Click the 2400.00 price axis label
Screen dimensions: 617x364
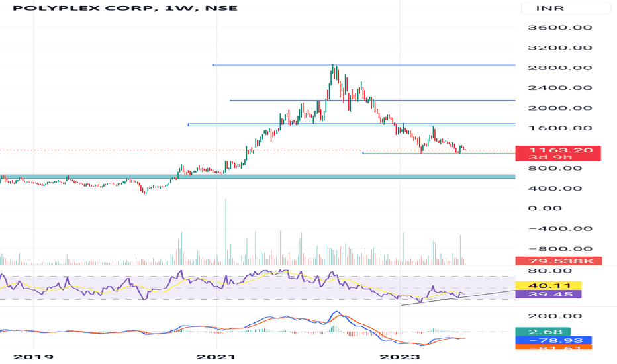coord(559,88)
